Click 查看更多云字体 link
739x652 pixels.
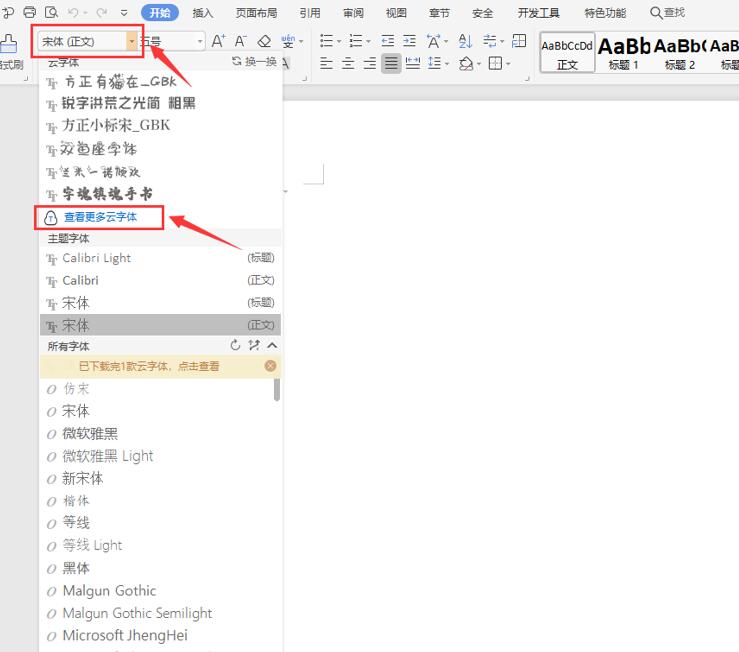pyautogui.click(x=100, y=216)
